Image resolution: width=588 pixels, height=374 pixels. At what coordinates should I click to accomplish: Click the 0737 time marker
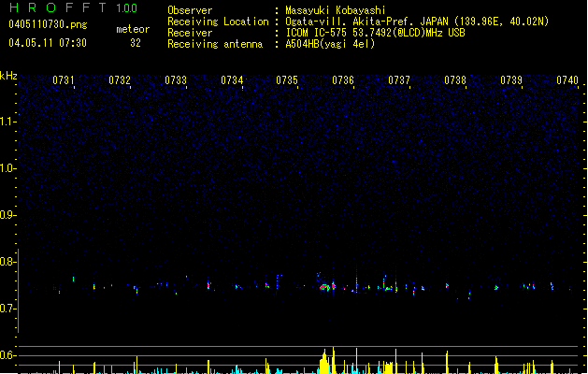pyautogui.click(x=398, y=80)
